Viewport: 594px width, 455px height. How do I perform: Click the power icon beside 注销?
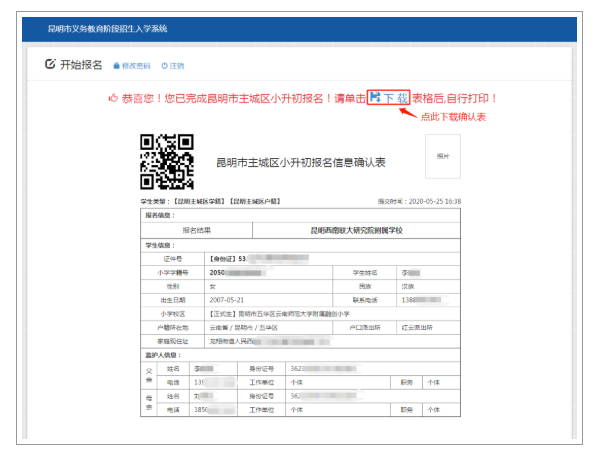point(164,66)
